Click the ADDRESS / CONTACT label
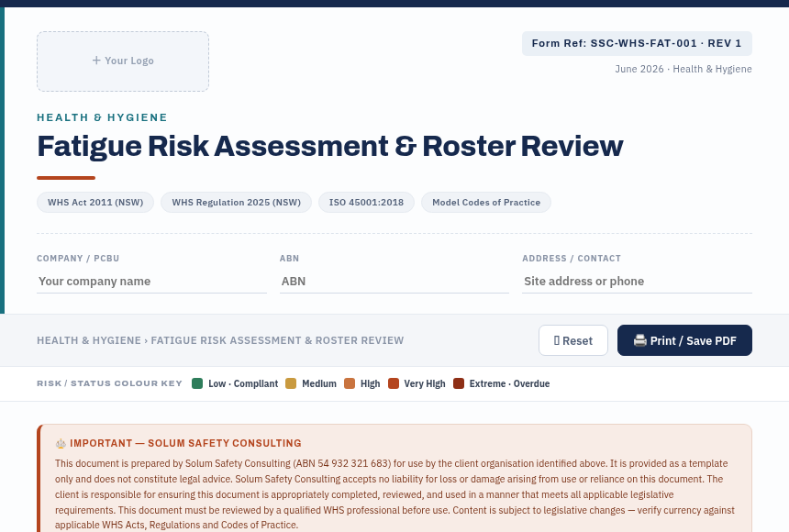789x532 pixels. coord(572,258)
